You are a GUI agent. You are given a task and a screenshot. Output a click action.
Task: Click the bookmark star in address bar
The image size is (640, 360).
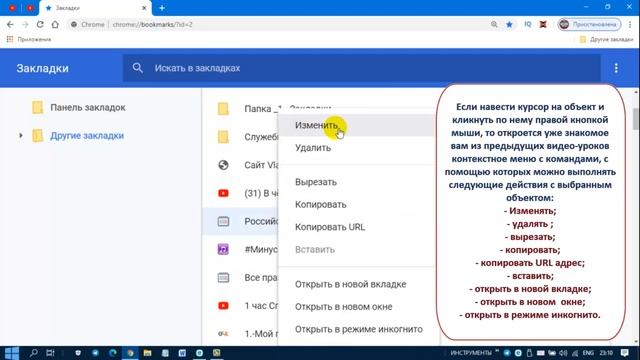coord(509,24)
